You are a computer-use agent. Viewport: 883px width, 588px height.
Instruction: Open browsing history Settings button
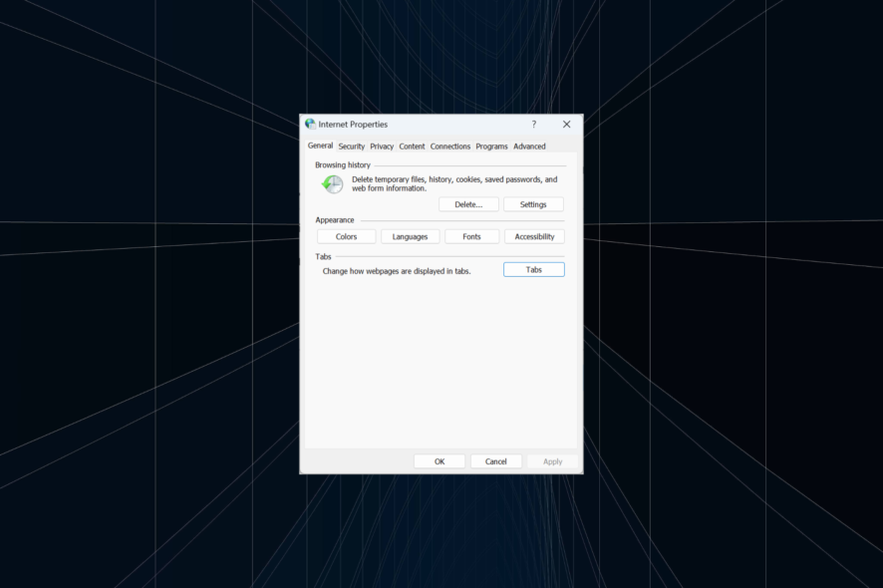point(533,204)
